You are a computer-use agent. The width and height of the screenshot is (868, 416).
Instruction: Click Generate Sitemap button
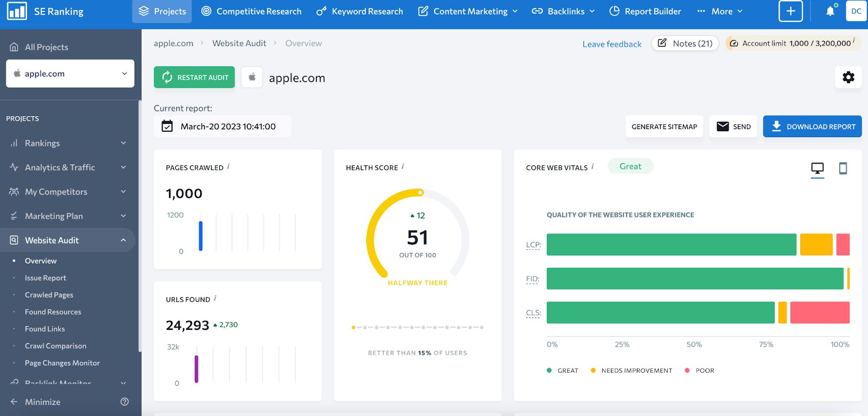(664, 126)
